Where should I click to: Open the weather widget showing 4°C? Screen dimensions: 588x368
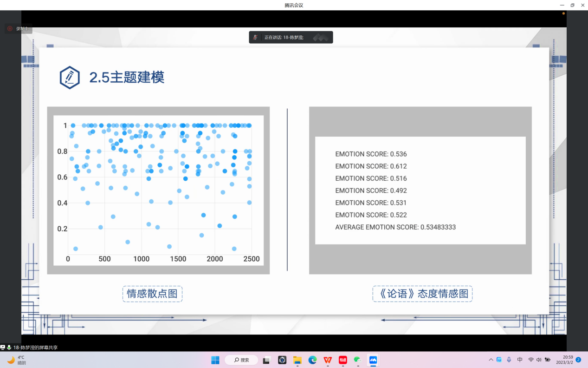17,360
